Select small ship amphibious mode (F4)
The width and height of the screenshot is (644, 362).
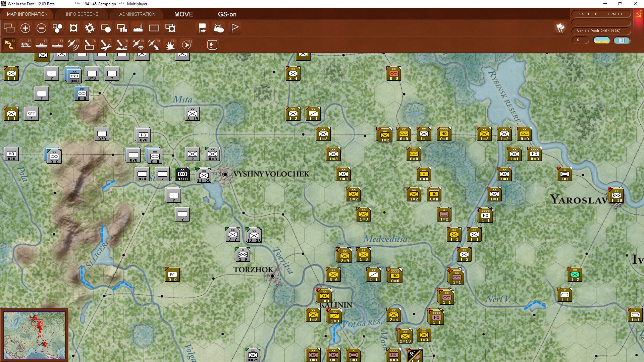pyautogui.click(x=57, y=45)
